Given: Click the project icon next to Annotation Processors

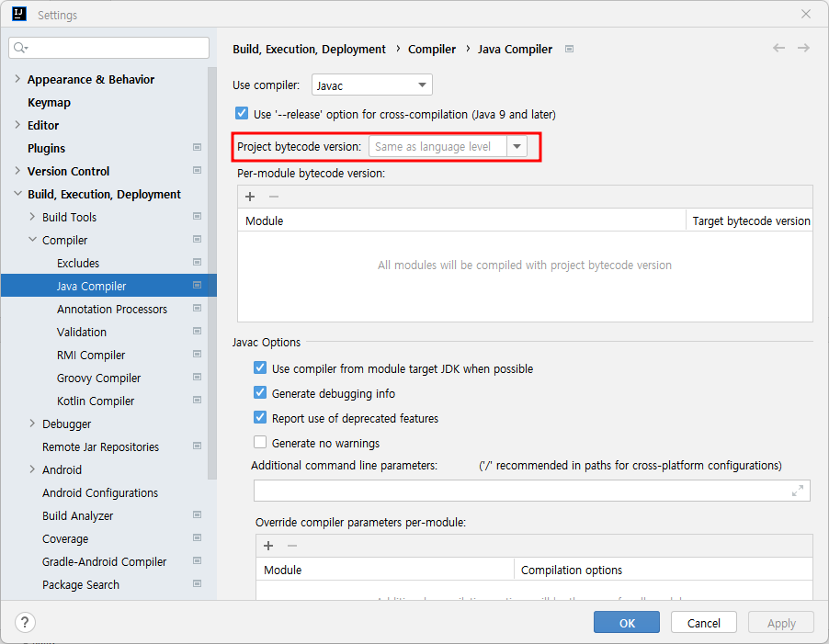Looking at the screenshot, I should coord(198,308).
